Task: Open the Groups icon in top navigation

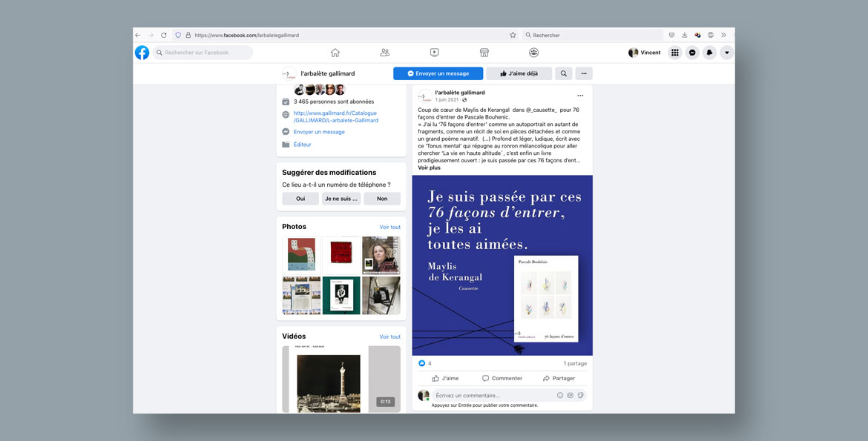Action: 533,53
